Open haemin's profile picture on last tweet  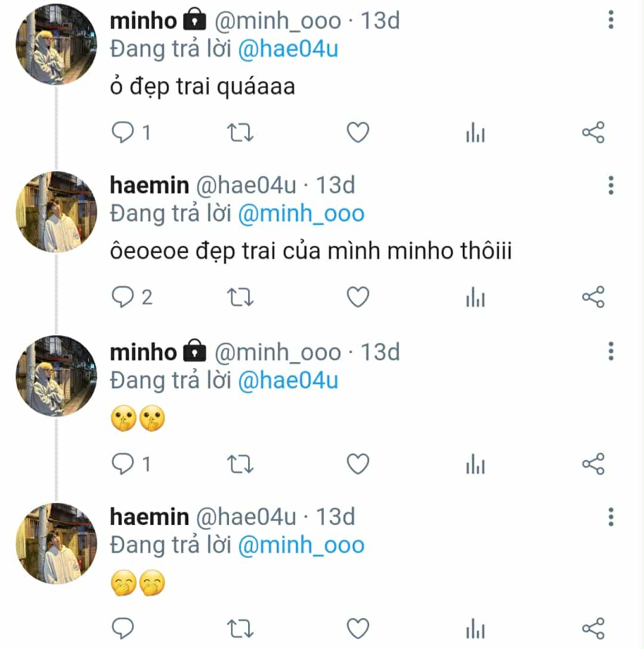[56, 543]
